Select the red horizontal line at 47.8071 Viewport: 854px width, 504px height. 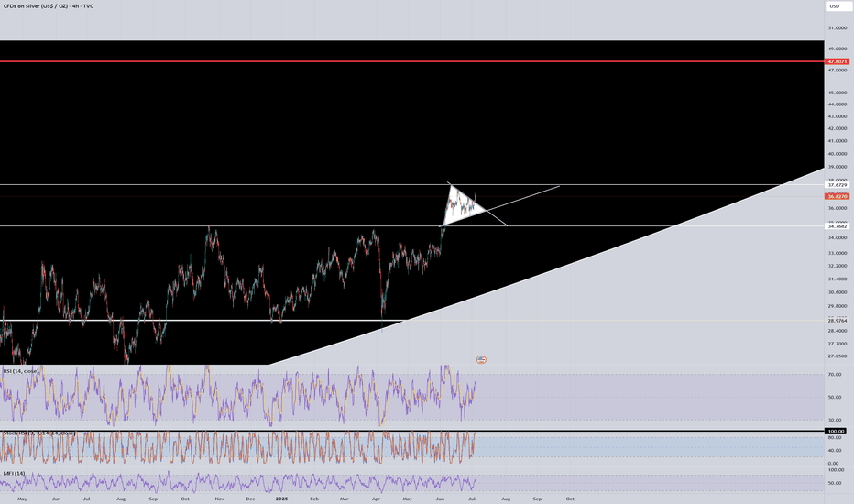411,61
